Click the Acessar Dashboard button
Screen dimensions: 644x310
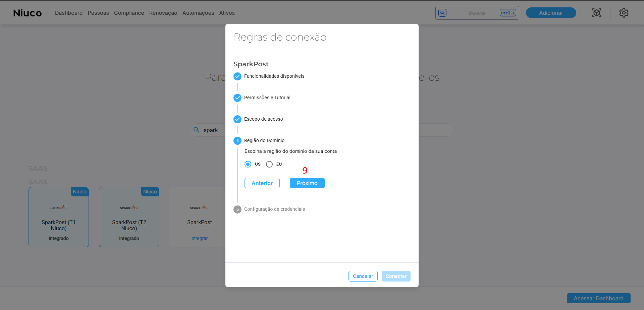[599, 298]
